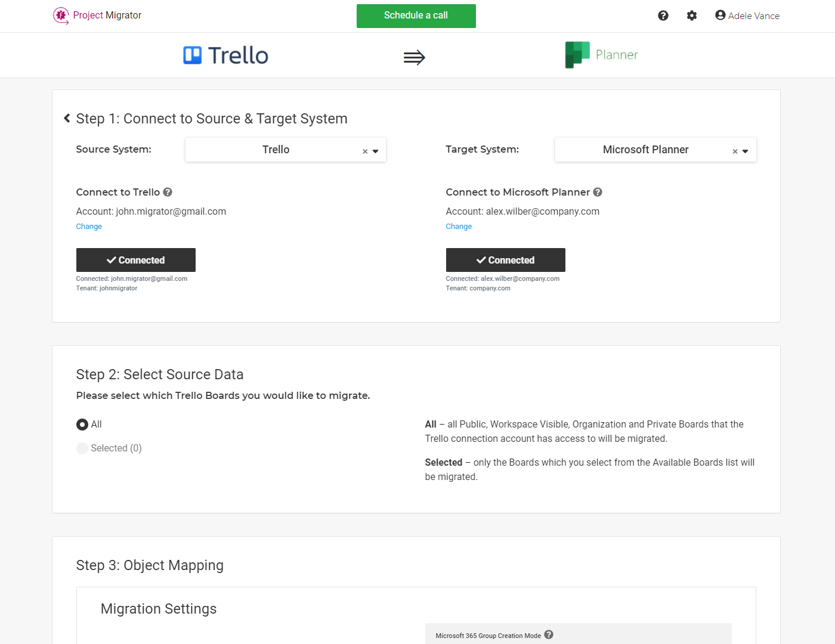This screenshot has height=644, width=835.
Task: Click the migration arrow between Trello and Planner
Action: tap(415, 57)
